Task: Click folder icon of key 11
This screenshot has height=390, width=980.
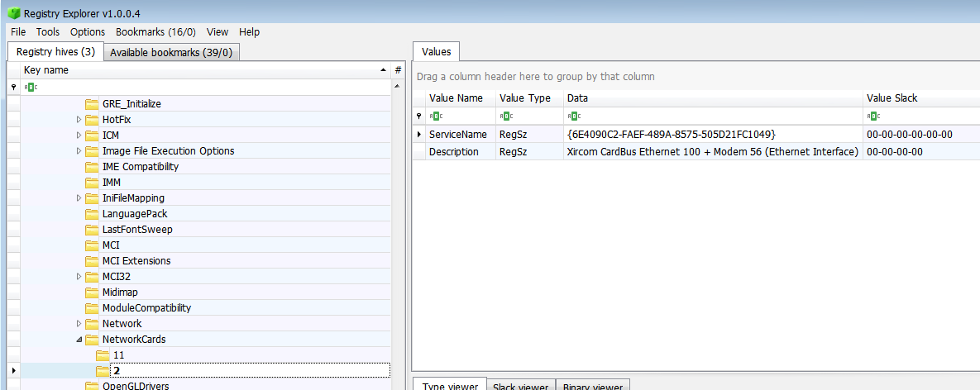Action: point(103,354)
